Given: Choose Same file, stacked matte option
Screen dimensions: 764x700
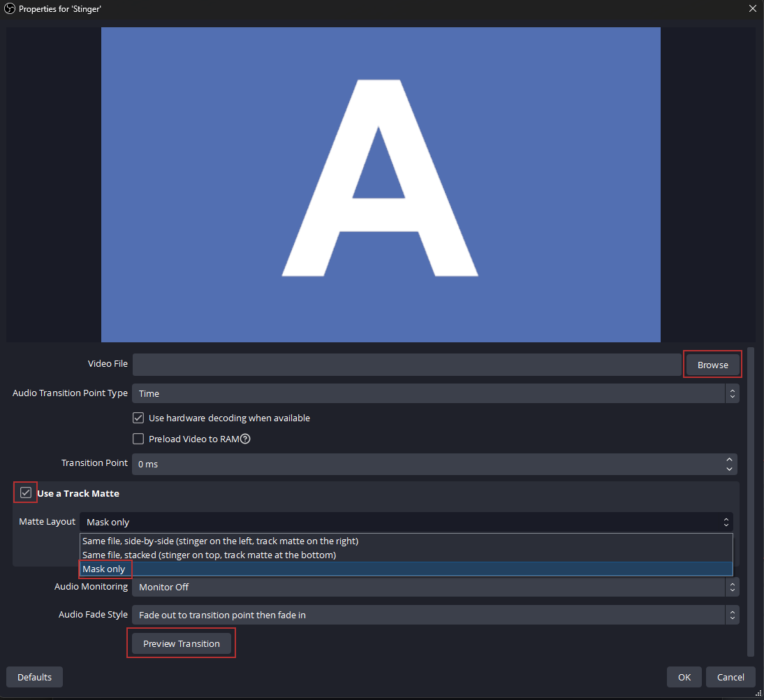Looking at the screenshot, I should pos(209,555).
